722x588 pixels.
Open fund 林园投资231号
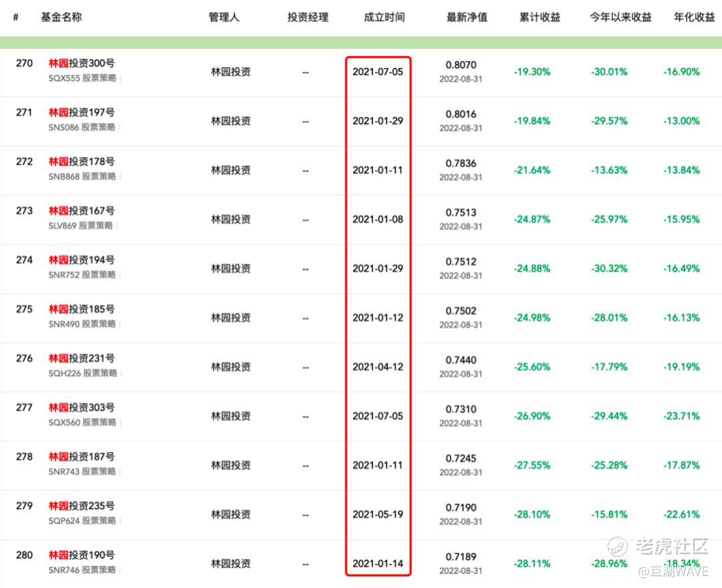[82, 359]
